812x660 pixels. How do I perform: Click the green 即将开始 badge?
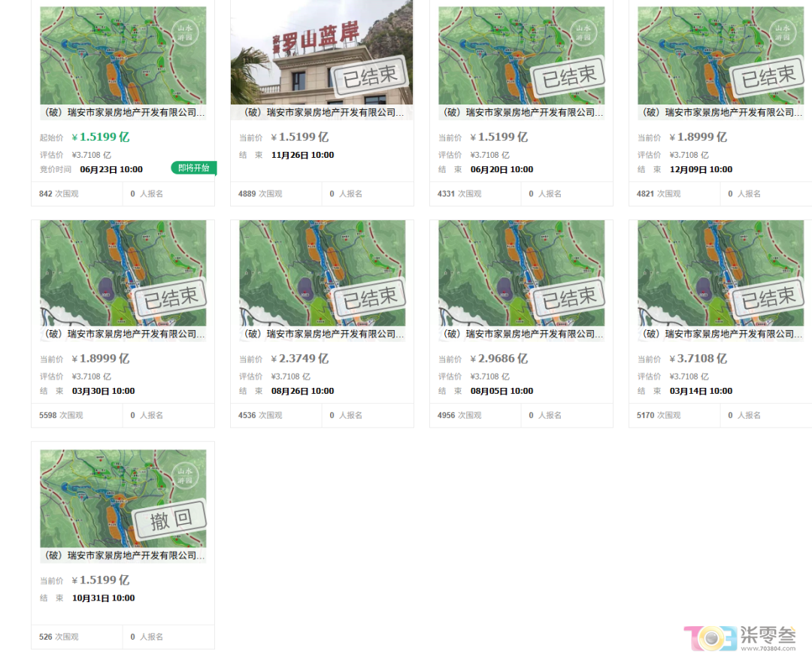pos(194,168)
